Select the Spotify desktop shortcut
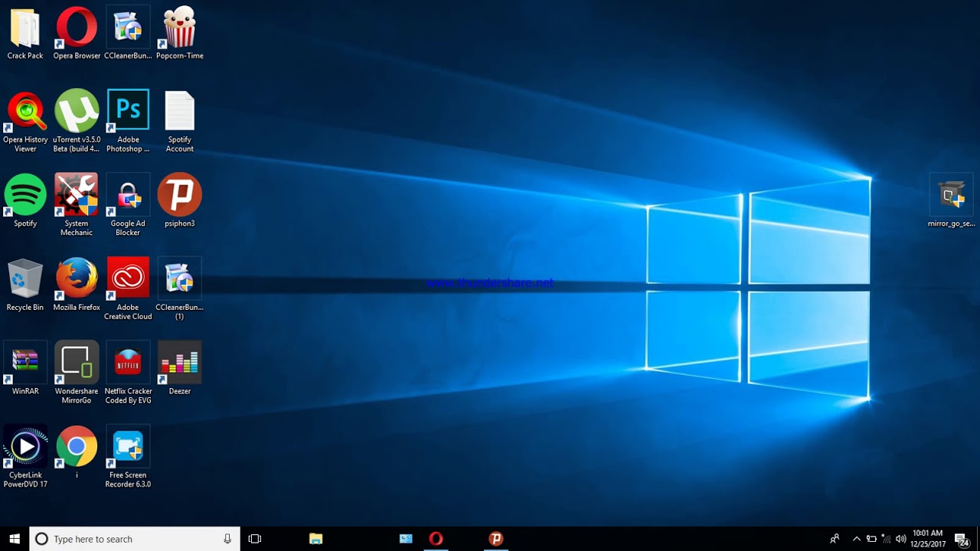The width and height of the screenshot is (980, 551). tap(25, 202)
